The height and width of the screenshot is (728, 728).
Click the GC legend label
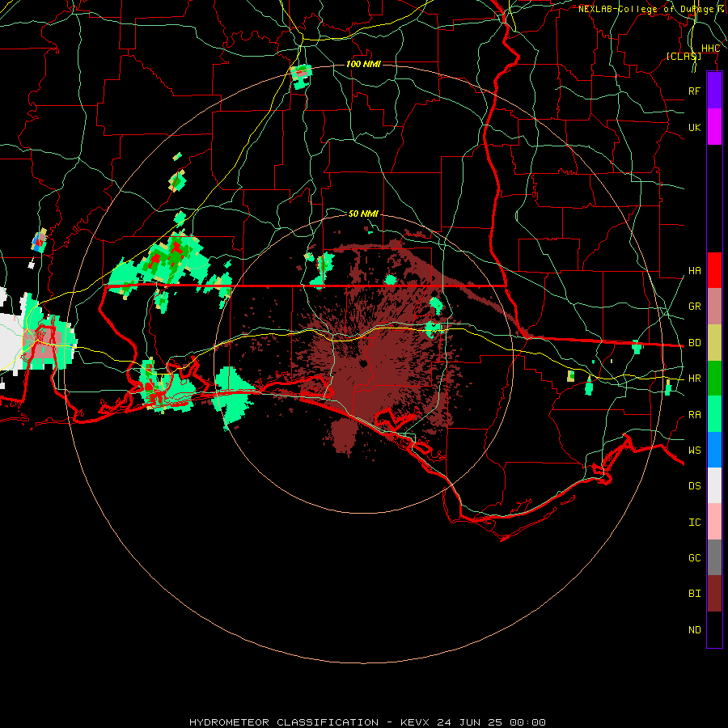(694, 557)
